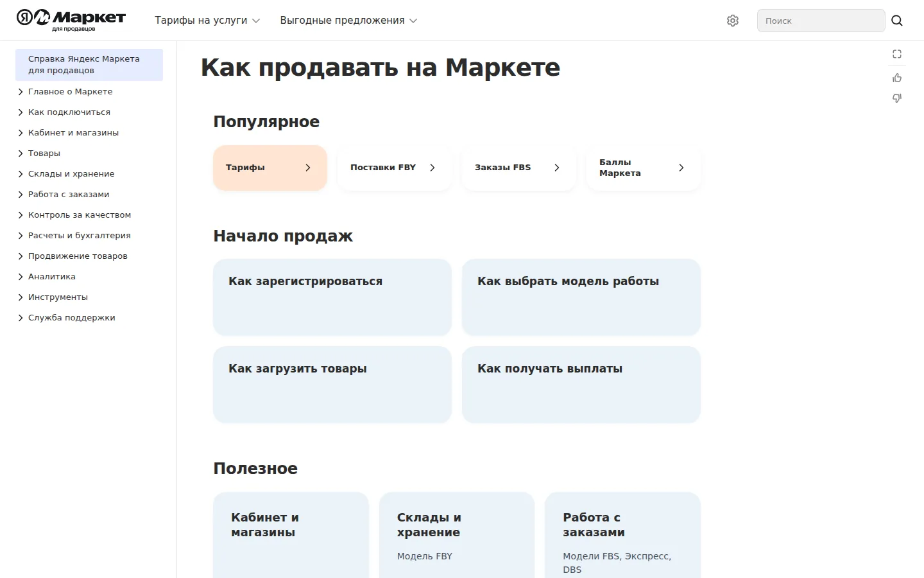Screen dimensions: 924x578
Task: Open Продвижение товаров sidebar label
Action: [x=78, y=256]
